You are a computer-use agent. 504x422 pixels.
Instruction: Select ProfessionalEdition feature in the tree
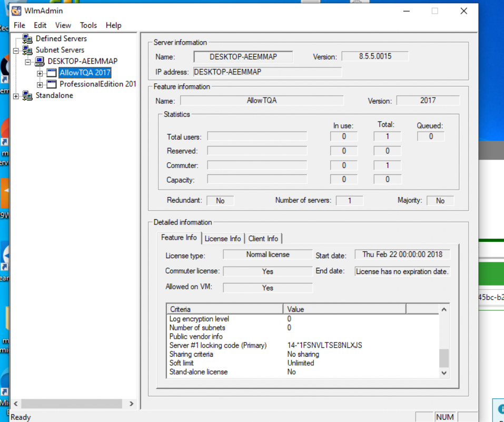(x=98, y=84)
